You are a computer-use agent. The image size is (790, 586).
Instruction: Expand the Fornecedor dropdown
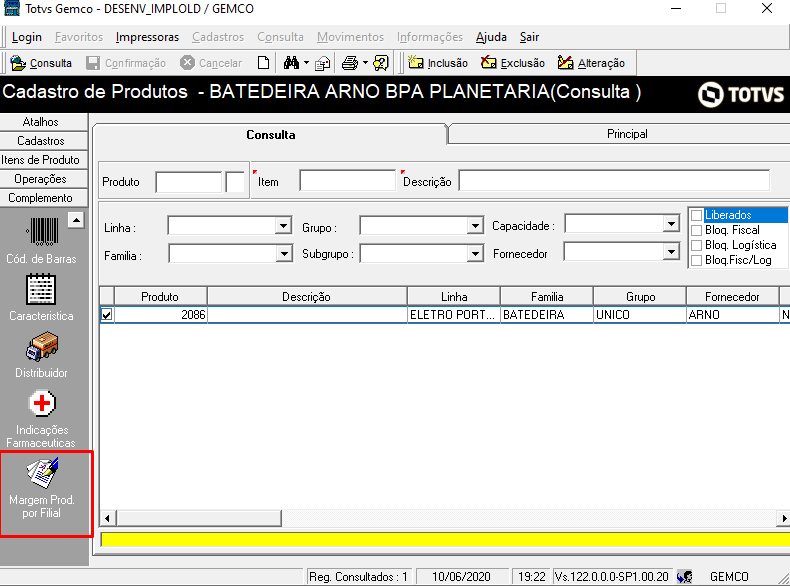671,251
